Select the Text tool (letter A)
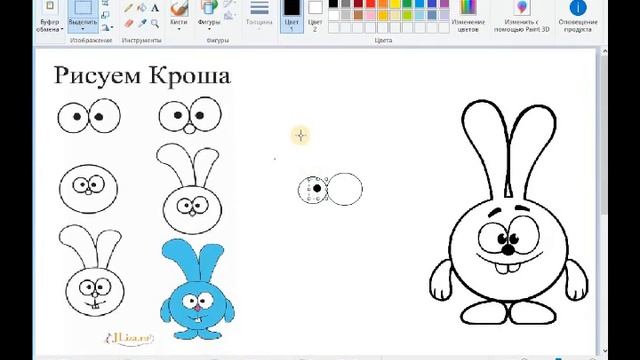640x360 pixels. (x=155, y=8)
